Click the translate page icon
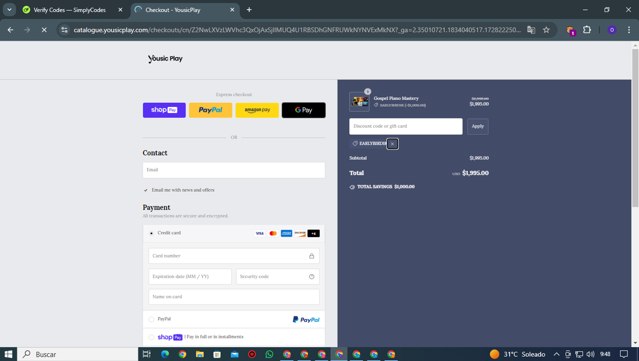Viewport: 639px width, 361px height. [x=531, y=30]
